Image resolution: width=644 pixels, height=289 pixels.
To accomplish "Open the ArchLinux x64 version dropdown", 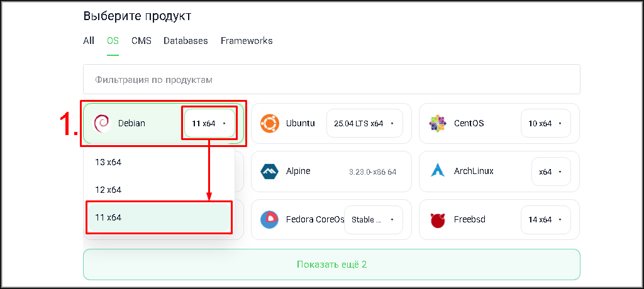I will click(x=550, y=172).
